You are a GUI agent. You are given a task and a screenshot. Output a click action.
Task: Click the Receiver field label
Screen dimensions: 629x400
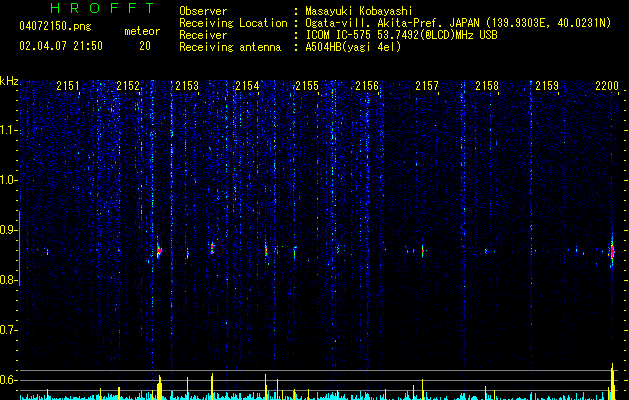[203, 35]
